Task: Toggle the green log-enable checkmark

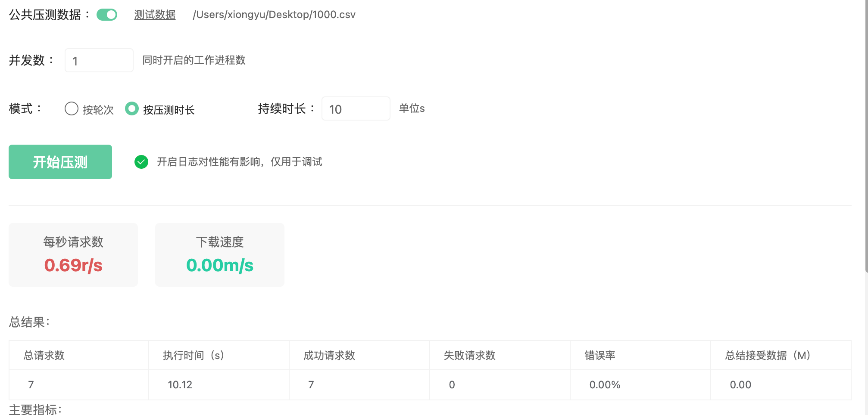Action: point(141,162)
